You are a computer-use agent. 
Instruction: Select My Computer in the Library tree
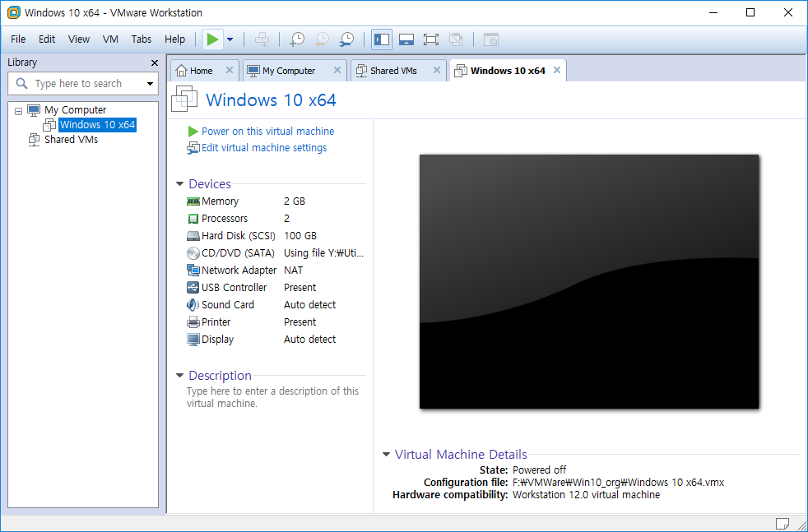(x=75, y=109)
